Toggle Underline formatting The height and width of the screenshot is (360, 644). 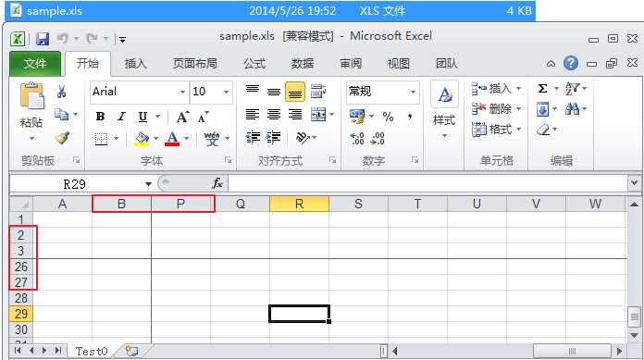pos(142,117)
